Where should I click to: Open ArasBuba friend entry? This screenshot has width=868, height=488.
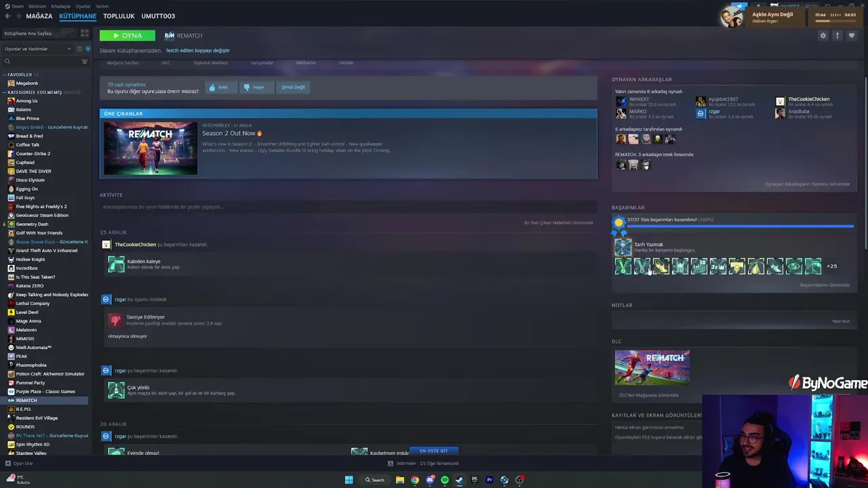pyautogui.click(x=804, y=113)
